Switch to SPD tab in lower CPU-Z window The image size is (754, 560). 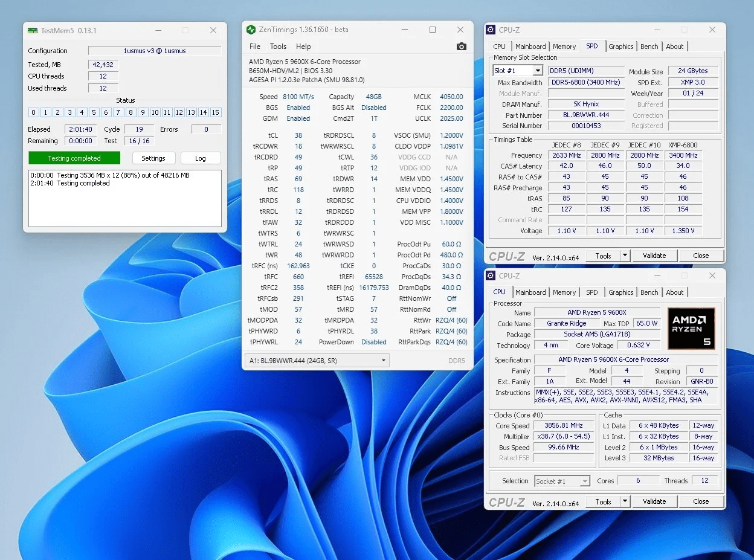[x=592, y=292]
